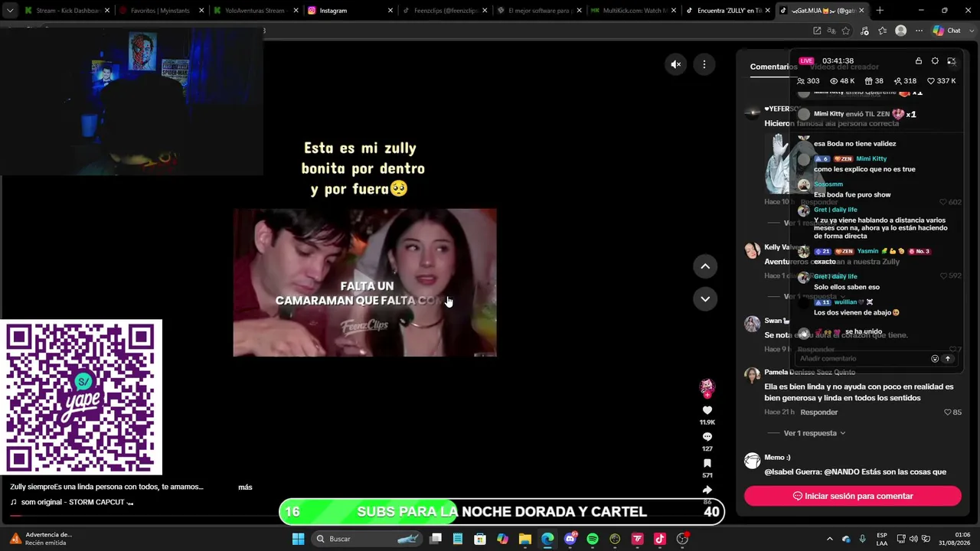Click the lock icon in live overlay
Viewport: 980px width, 551px height.
pyautogui.click(x=918, y=60)
